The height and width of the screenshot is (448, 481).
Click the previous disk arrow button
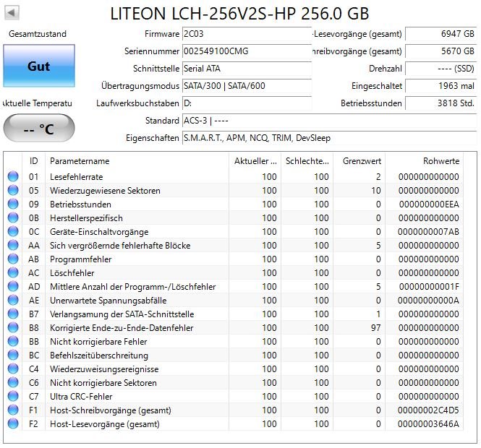(x=12, y=13)
